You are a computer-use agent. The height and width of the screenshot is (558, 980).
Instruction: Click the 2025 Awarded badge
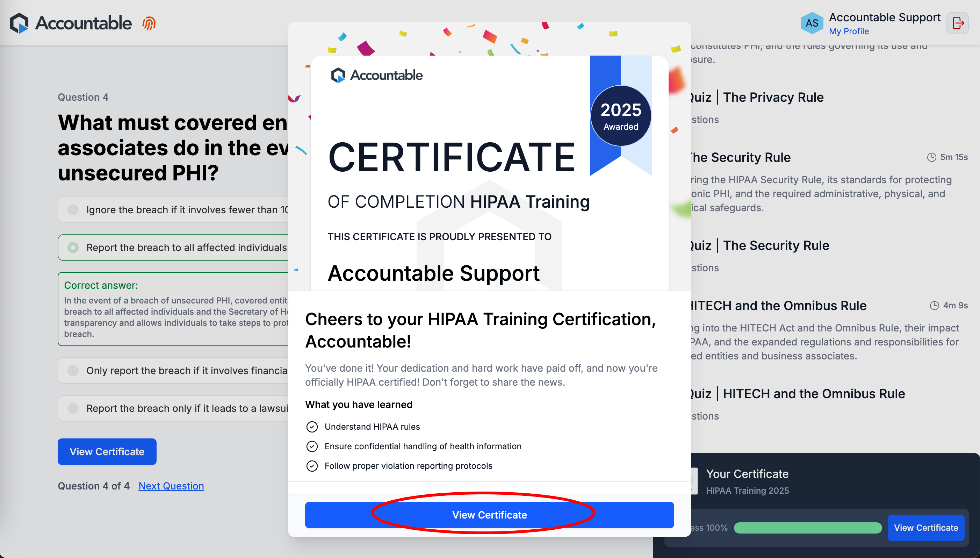pos(621,116)
